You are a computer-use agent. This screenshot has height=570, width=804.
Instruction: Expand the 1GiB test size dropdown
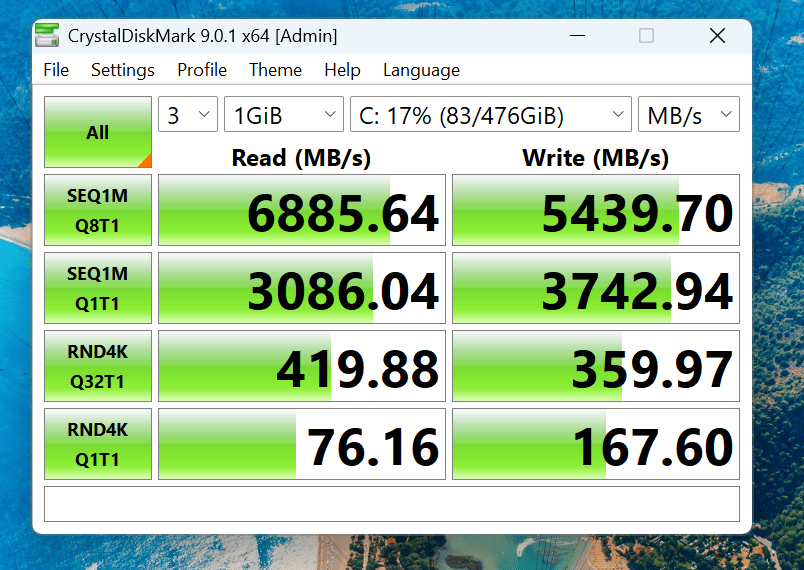click(x=284, y=115)
